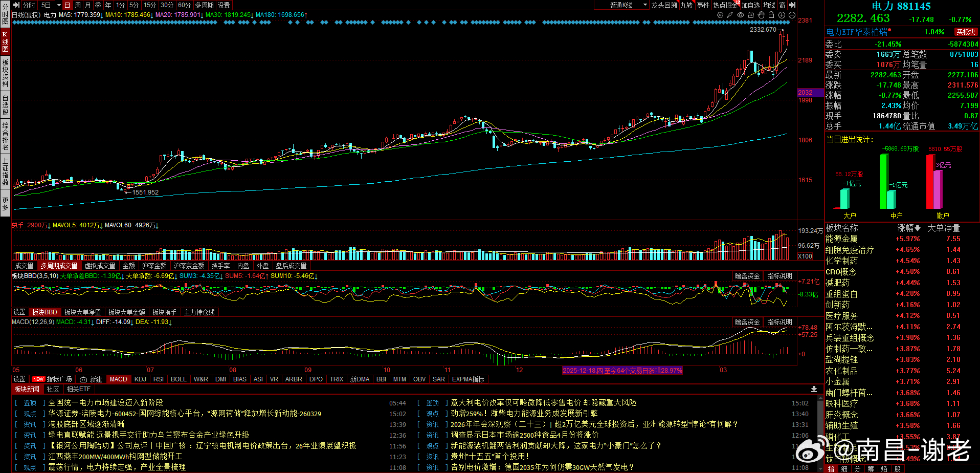Open 设置 on top period toolbar
The height and width of the screenshot is (473, 980).
[224, 5]
